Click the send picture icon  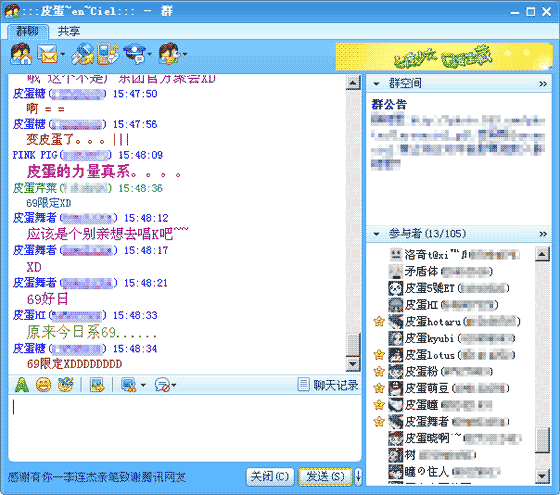[x=97, y=385]
